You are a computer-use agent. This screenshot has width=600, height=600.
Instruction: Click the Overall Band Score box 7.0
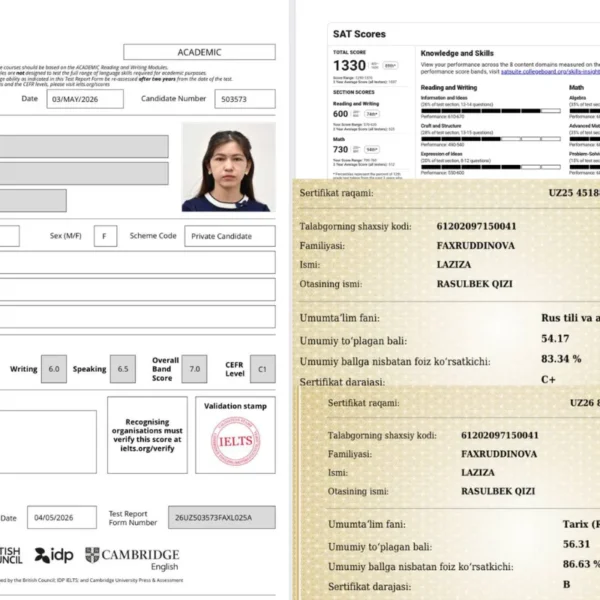tap(194, 369)
